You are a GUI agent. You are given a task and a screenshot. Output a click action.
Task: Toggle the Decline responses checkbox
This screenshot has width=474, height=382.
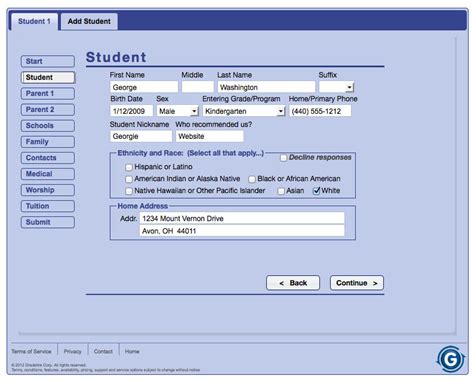click(x=283, y=158)
